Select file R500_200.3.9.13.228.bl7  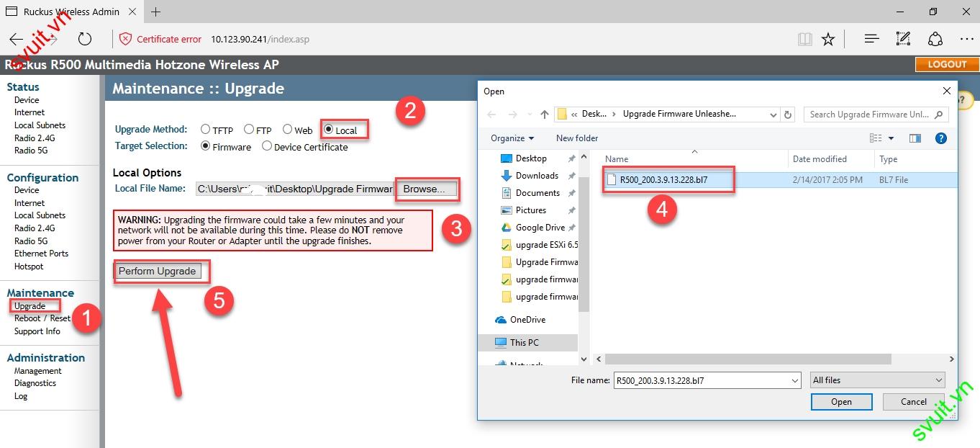pyautogui.click(x=663, y=180)
